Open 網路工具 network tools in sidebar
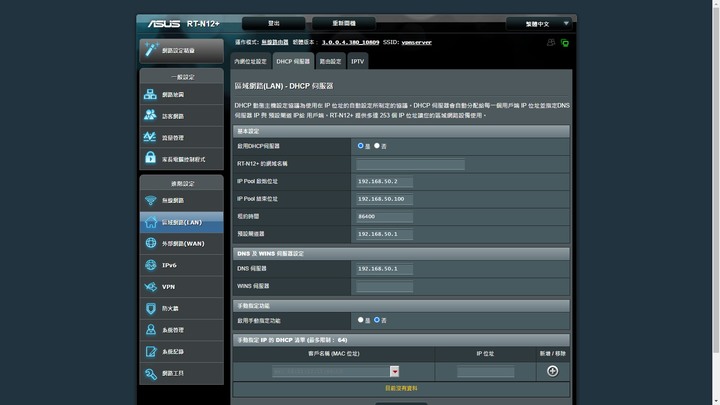720x405 pixels. [x=181, y=373]
